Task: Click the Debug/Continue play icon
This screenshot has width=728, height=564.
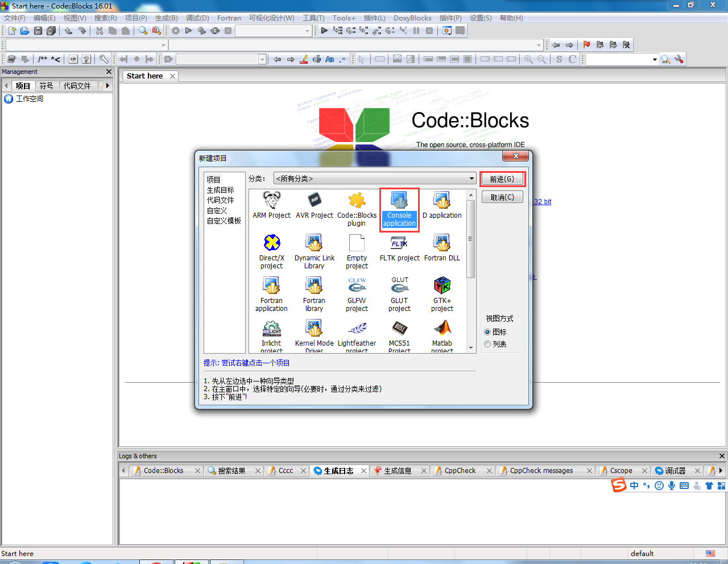Action: [324, 31]
